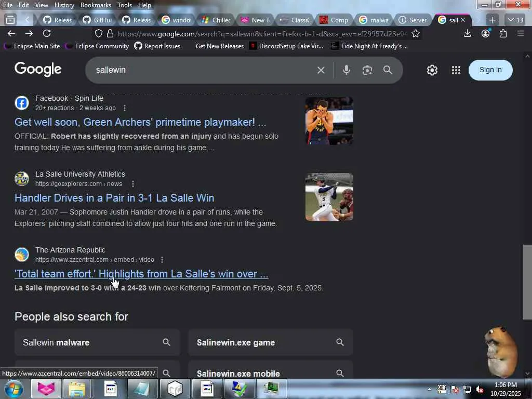Click the page vertical scrollbar thumb
This screenshot has height=399, width=532.
click(x=527, y=282)
